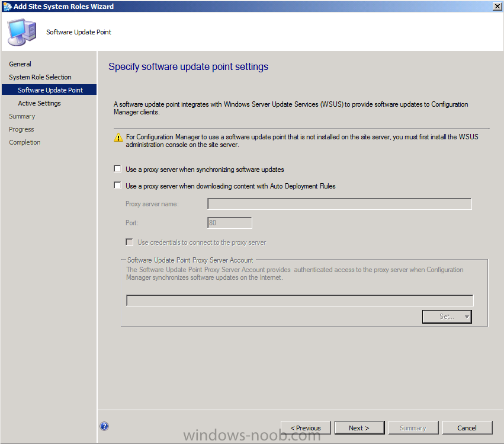Select the Progress step in sidebar

coord(21,129)
